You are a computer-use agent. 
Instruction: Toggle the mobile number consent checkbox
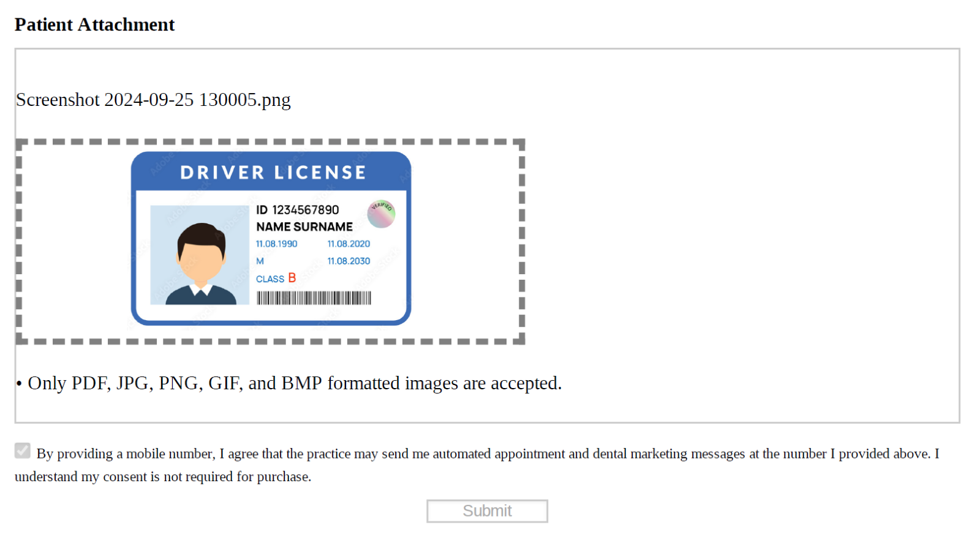coord(23,451)
